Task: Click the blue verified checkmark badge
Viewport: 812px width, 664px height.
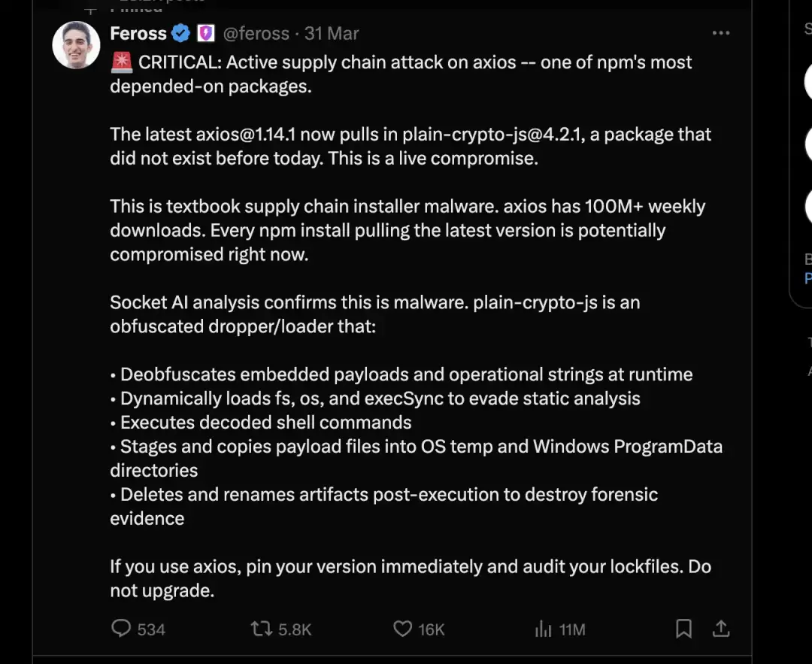Action: [x=180, y=33]
